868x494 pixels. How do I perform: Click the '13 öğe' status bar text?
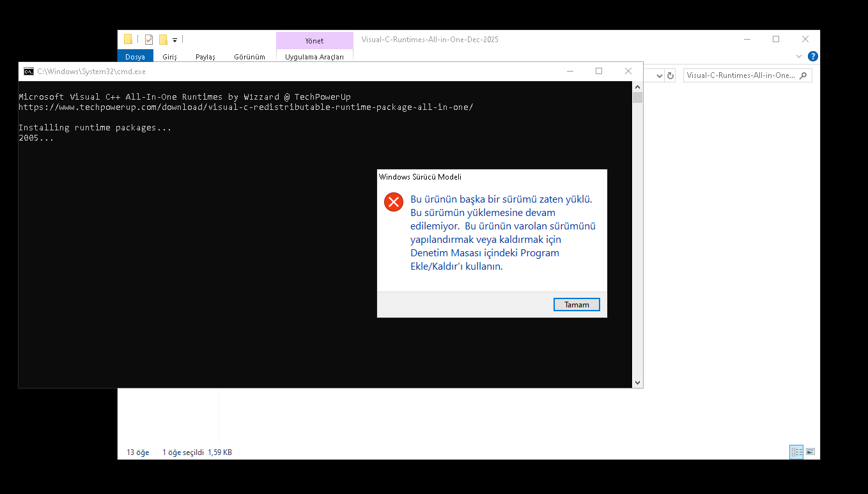pos(138,452)
